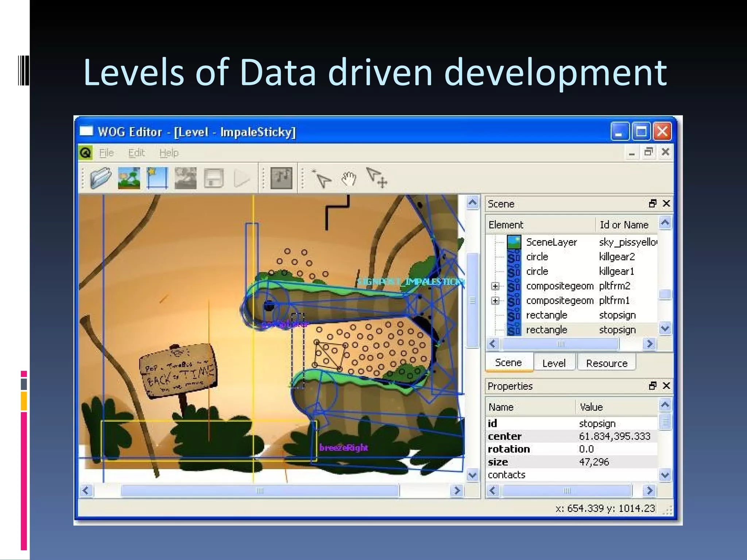
Task: Select the arrow pointer tool
Action: 321,178
